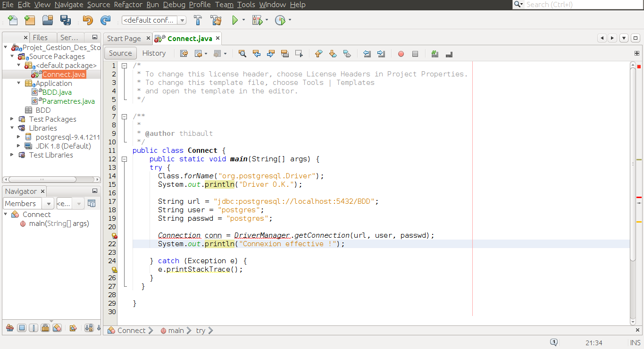This screenshot has height=349, width=644.
Task: Switch to the History tab
Action: pos(154,53)
